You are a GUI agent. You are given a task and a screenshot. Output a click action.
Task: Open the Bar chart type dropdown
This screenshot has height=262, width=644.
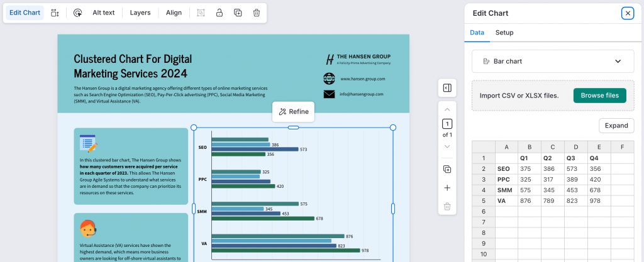(553, 61)
